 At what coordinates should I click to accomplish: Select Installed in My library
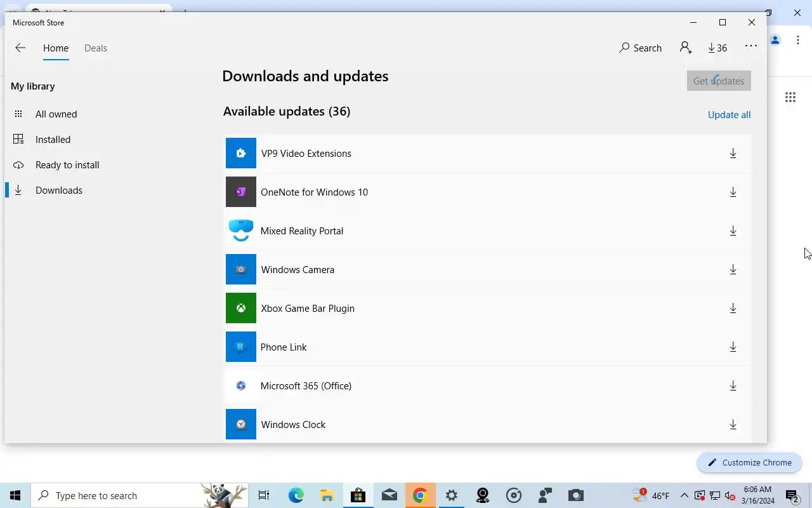coord(53,140)
